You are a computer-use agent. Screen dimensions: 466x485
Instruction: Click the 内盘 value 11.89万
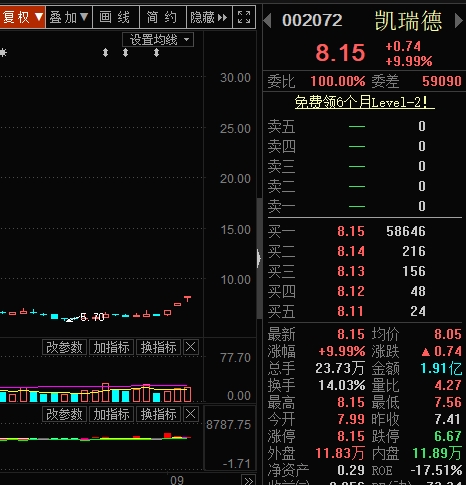tap(437, 453)
